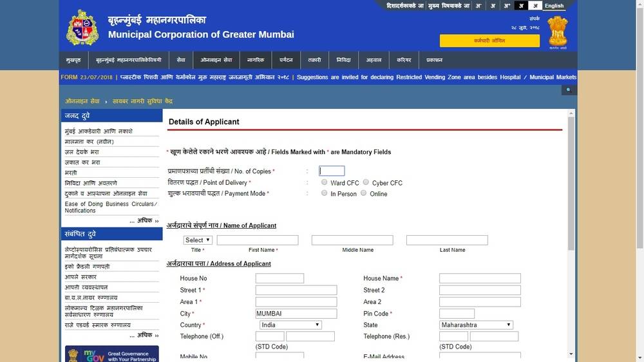Open लोकमान्य टिळक महानगरपालिका रुग्णालय link
This screenshot has width=644, height=362.
104,311
